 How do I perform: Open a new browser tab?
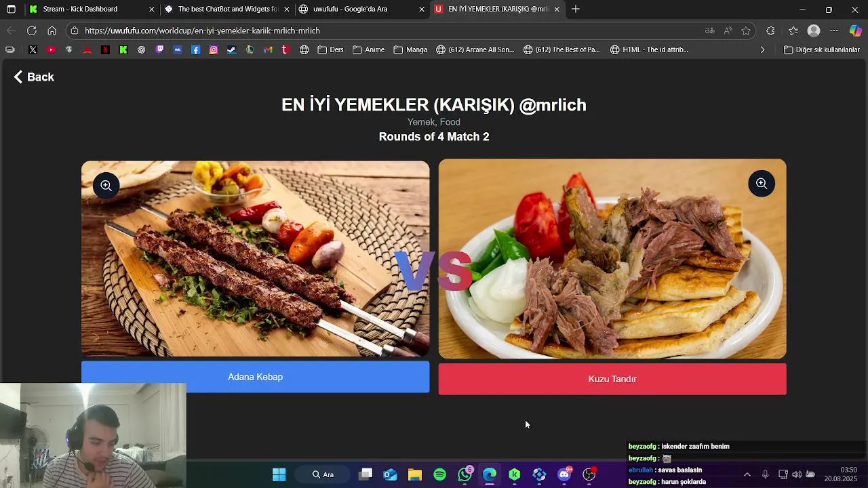tap(576, 9)
